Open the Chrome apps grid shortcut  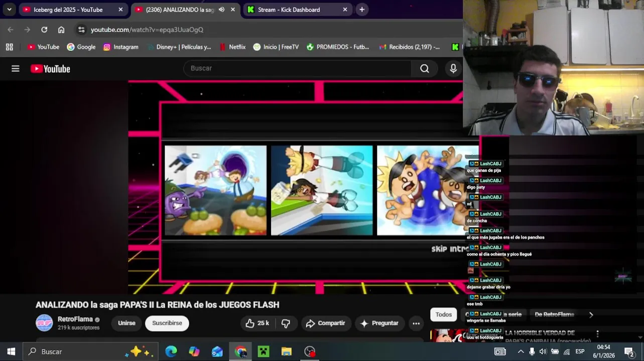coord(9,47)
